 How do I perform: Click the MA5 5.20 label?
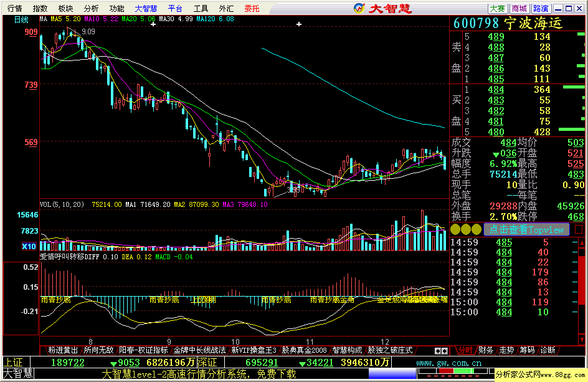[65, 19]
